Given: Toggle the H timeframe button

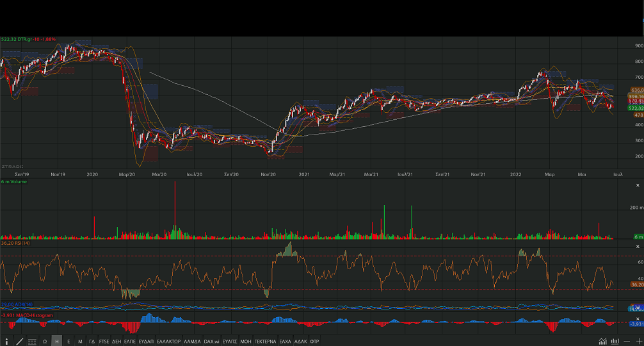Looking at the screenshot, I should click(x=57, y=342).
